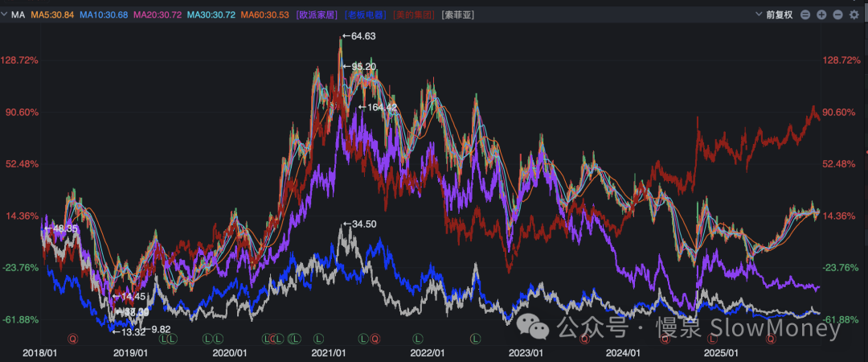Toggle the 美的集团 comparison legend

coord(414,15)
